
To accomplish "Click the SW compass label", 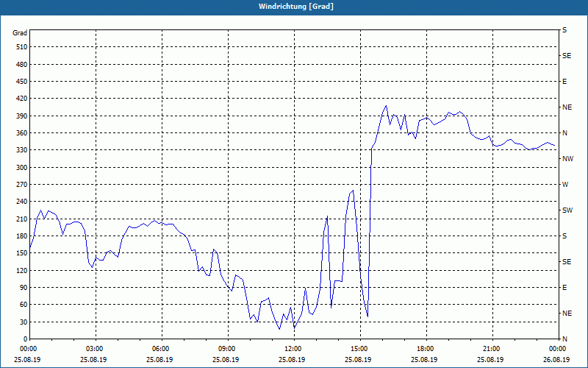I will (x=567, y=210).
